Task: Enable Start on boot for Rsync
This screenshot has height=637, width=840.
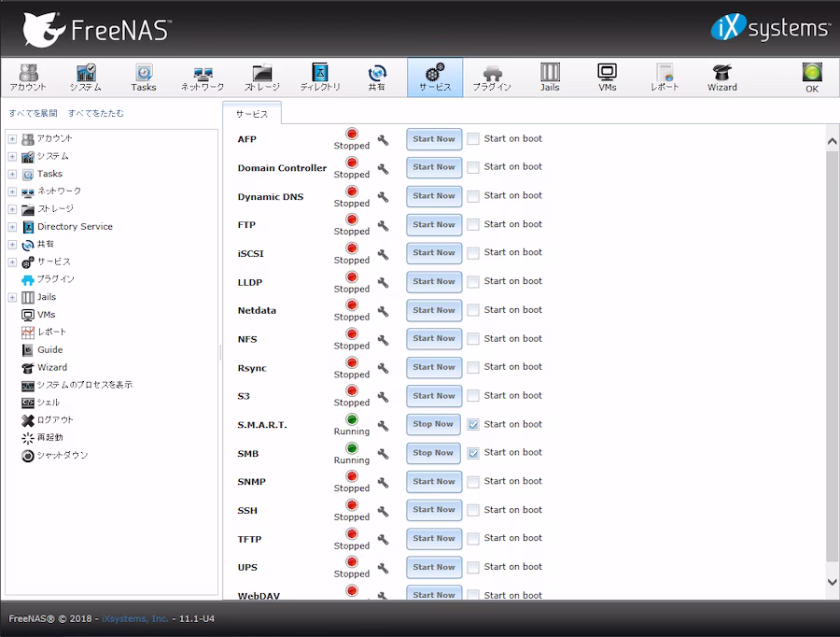Action: click(473, 367)
